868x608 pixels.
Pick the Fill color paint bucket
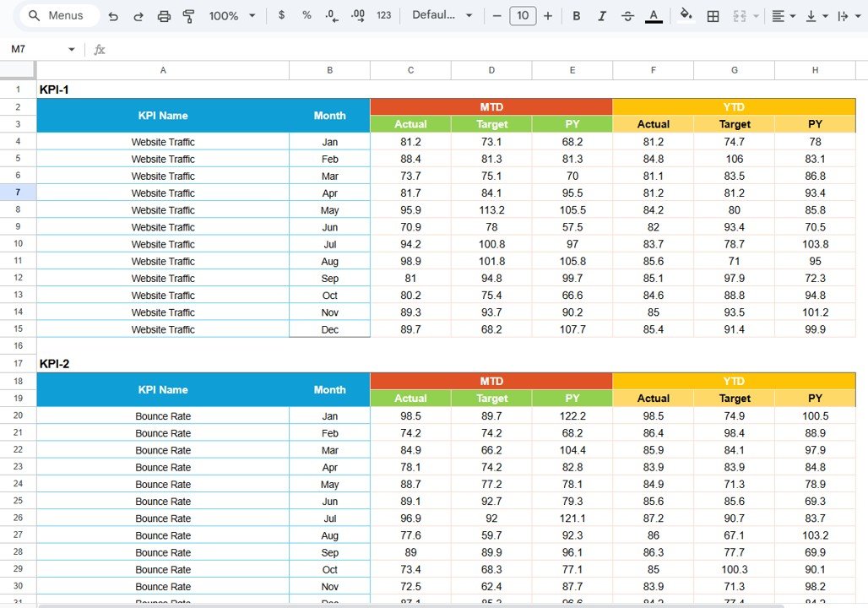point(686,15)
